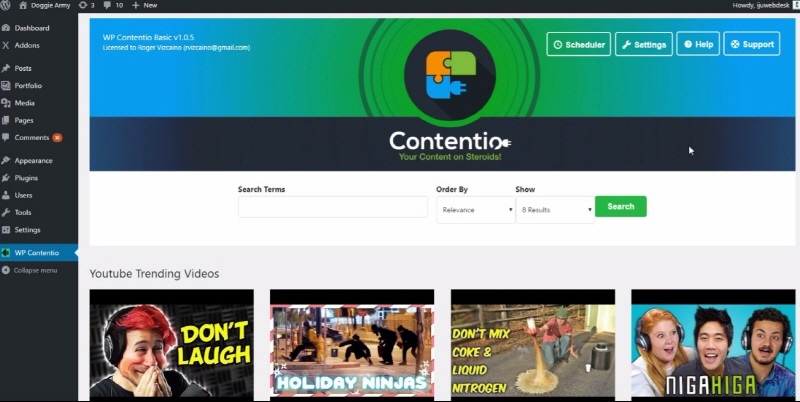Click the Portfolio sidebar icon

pyautogui.click(x=6, y=86)
